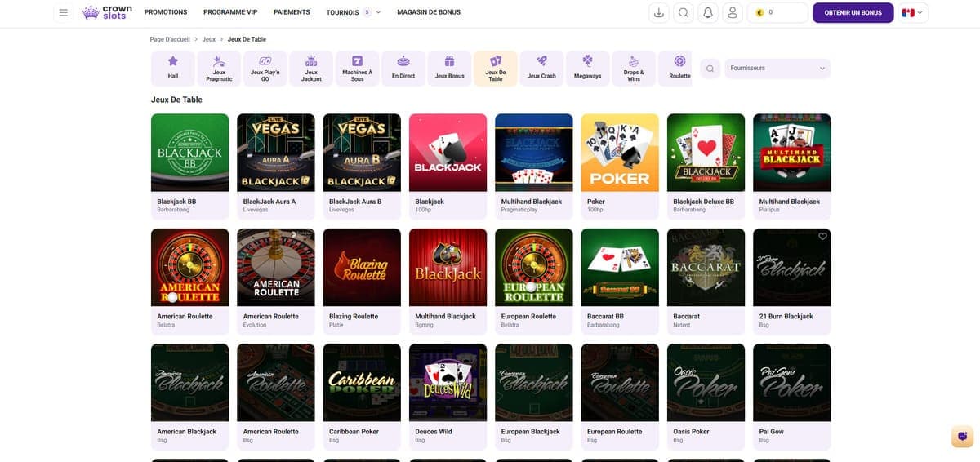Open the hamburger menu icon

(x=64, y=12)
